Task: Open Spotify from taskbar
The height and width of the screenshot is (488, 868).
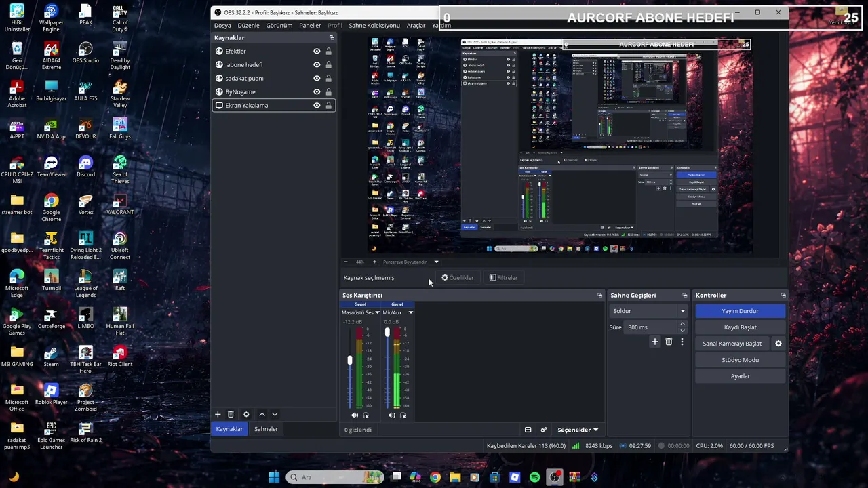Action: pos(535,477)
